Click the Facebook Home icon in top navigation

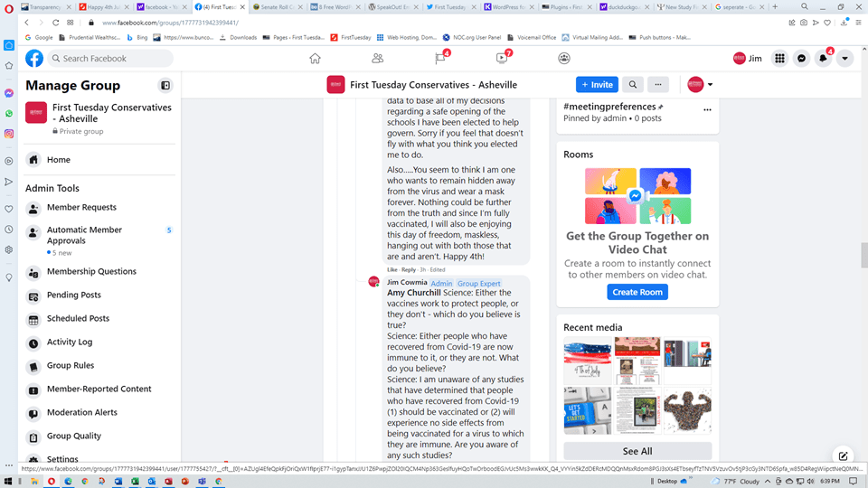[315, 59]
